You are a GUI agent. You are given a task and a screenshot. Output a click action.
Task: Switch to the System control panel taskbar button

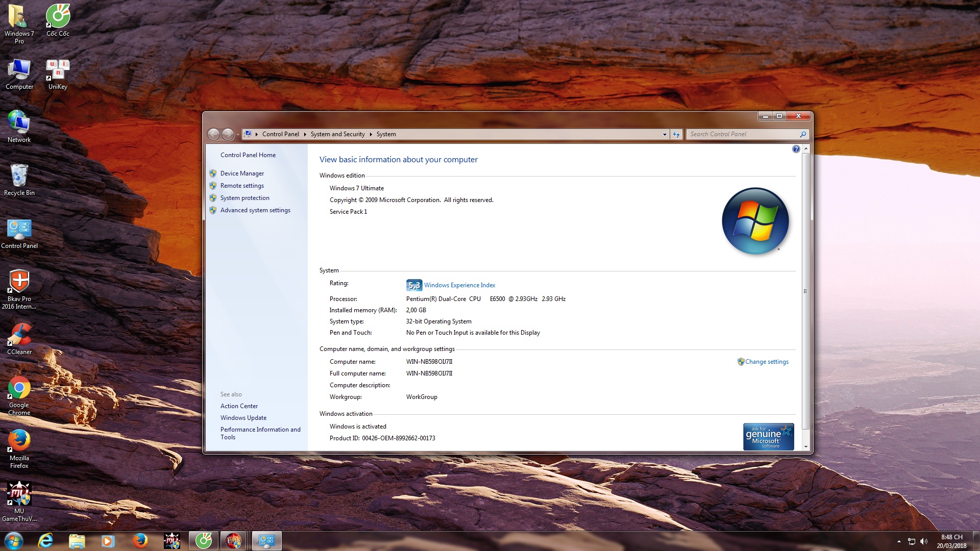coord(266,541)
